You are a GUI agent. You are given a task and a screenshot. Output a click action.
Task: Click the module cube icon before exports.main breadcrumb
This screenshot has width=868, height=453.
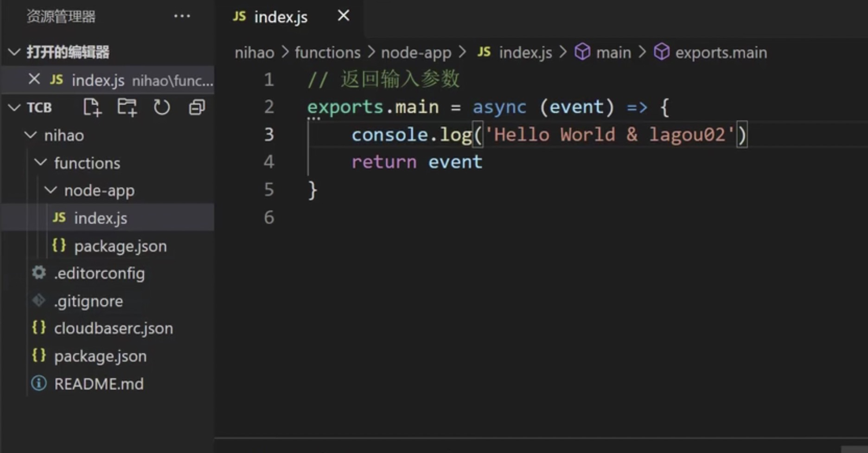click(x=662, y=52)
